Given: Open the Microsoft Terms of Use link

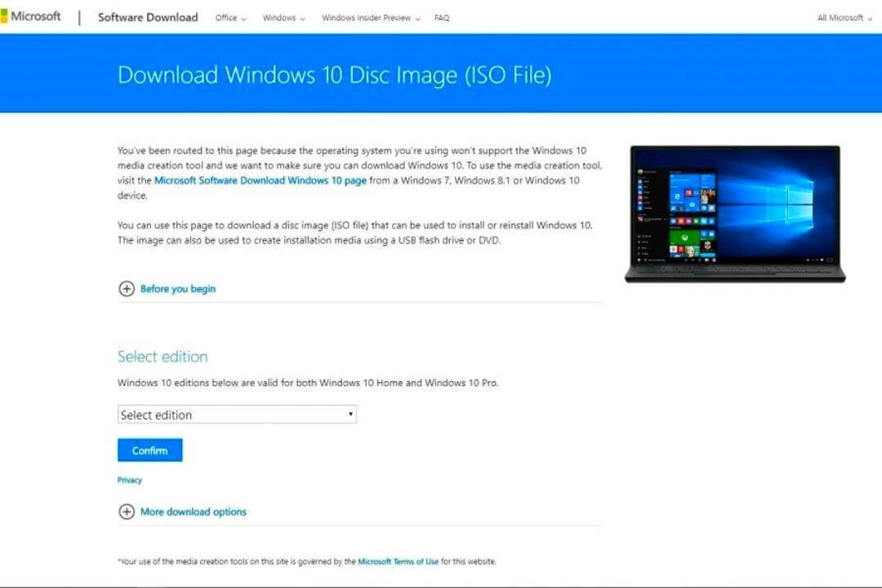Looking at the screenshot, I should (399, 561).
